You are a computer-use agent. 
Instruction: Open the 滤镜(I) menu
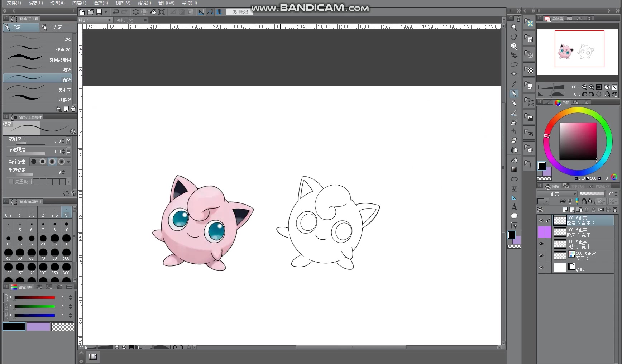pyautogui.click(x=144, y=3)
